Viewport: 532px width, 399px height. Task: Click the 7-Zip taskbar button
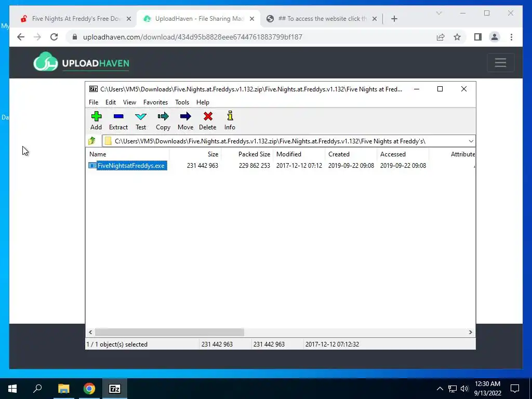[x=115, y=389]
